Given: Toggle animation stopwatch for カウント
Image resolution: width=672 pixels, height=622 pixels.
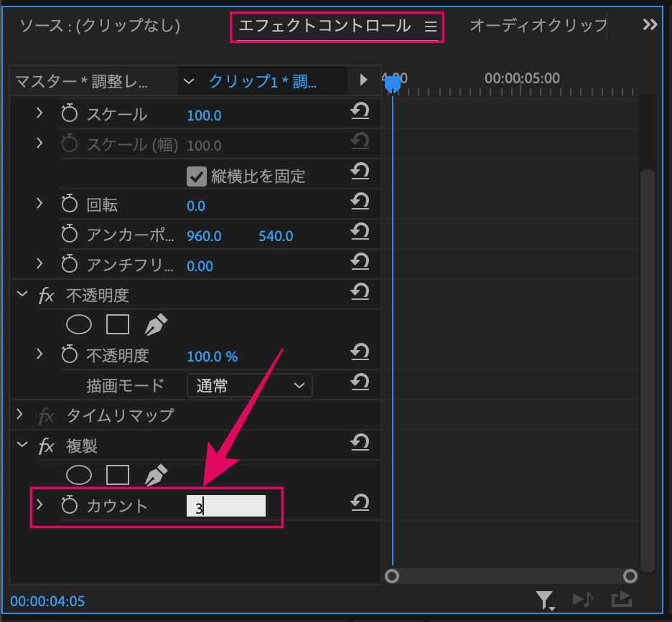Looking at the screenshot, I should click(x=70, y=505).
